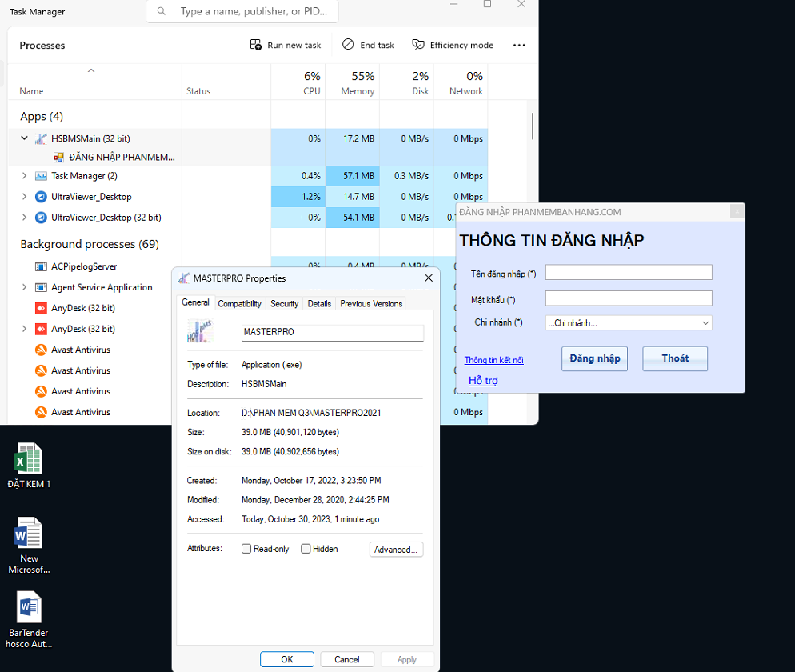
Task: Click the Tên đăng nhập input field
Action: tap(628, 273)
